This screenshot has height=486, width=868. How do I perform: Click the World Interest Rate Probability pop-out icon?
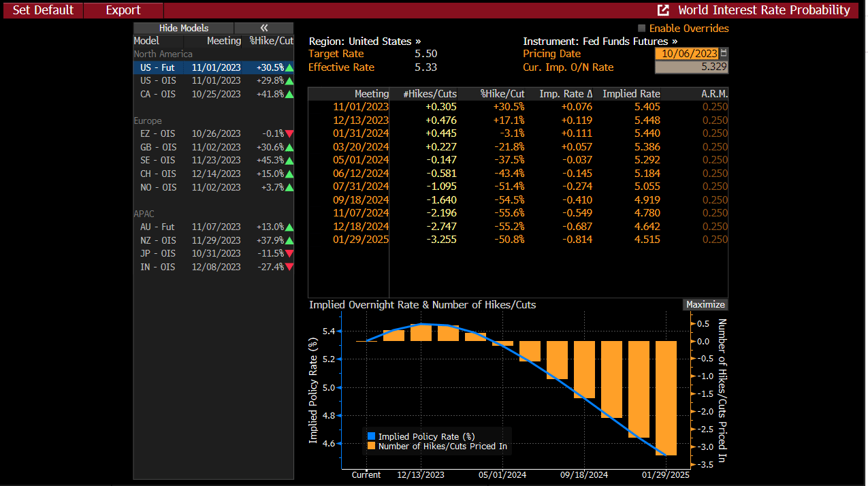point(662,10)
